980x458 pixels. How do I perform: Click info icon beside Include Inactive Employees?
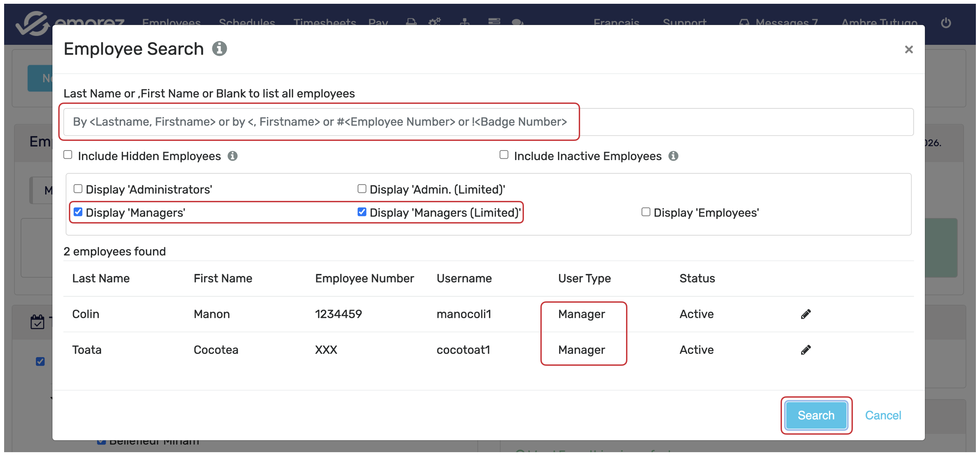(x=673, y=156)
